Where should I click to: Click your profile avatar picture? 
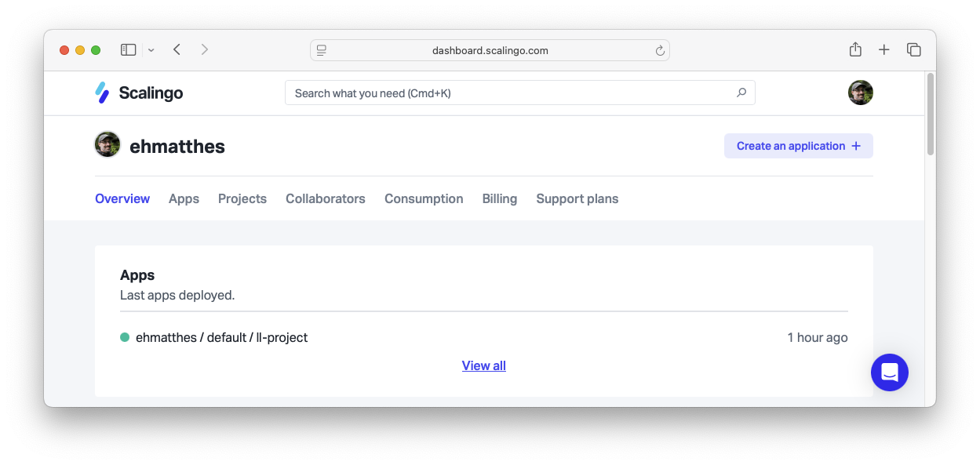point(861,93)
